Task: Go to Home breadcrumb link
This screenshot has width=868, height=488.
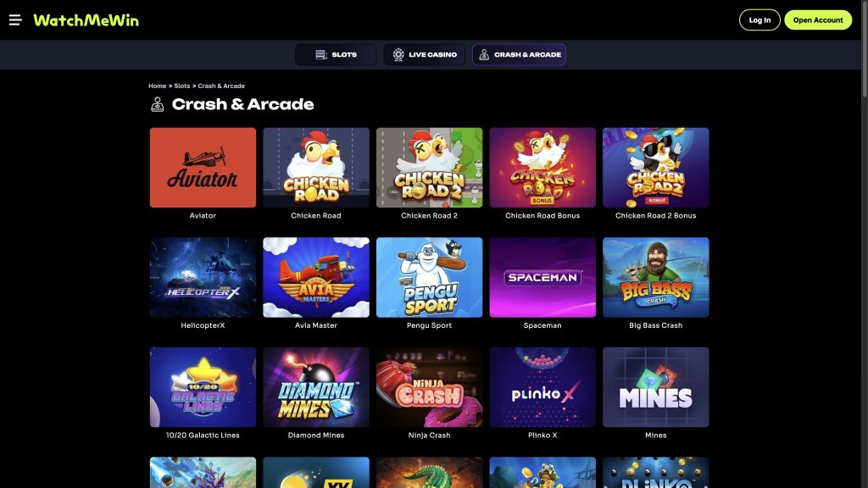Action: click(157, 86)
